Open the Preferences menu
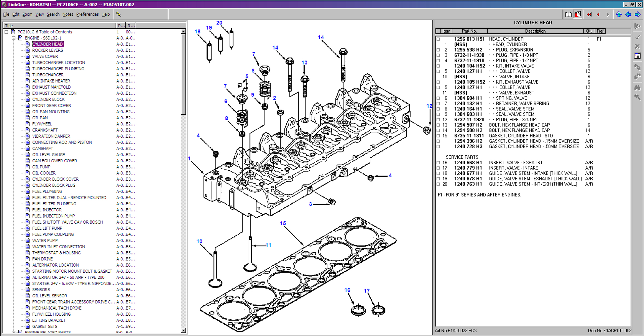This screenshot has width=644, height=336. tap(87, 14)
